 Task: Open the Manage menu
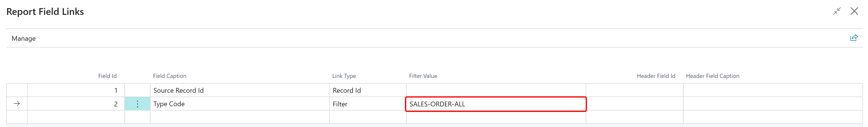pyautogui.click(x=24, y=39)
